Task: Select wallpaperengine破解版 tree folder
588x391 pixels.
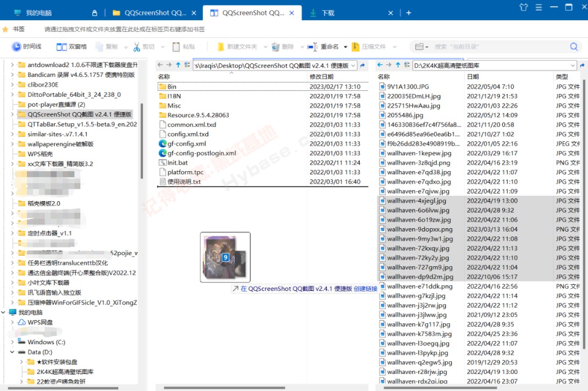Action: [x=61, y=144]
